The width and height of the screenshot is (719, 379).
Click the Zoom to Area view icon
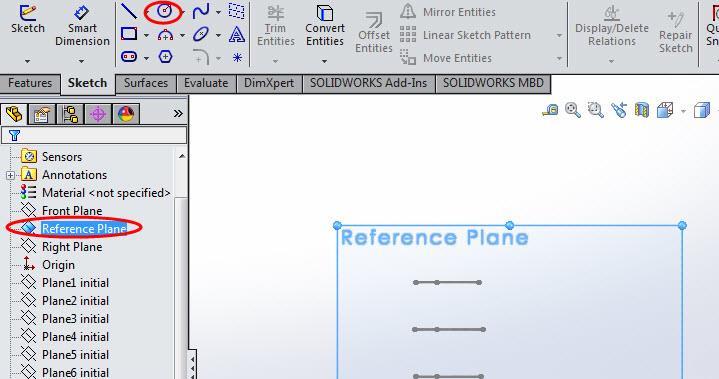(x=596, y=110)
